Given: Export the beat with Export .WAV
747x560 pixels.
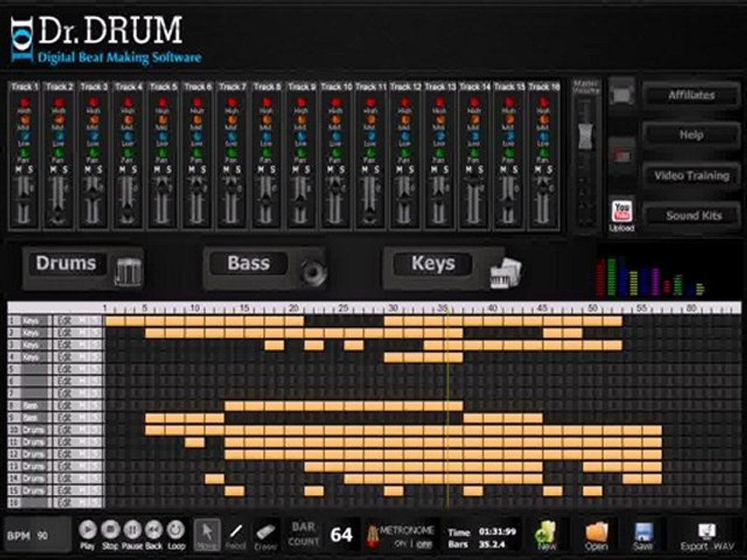Looking at the screenshot, I should 707,536.
